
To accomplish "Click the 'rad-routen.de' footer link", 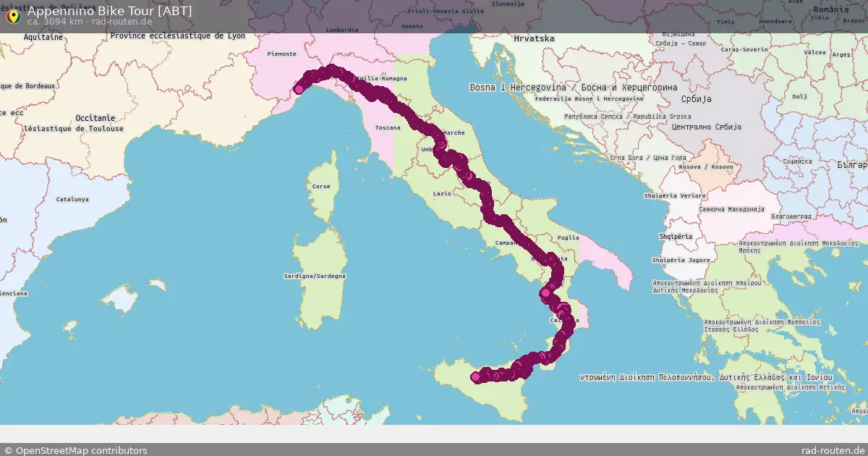I will pyautogui.click(x=833, y=450).
